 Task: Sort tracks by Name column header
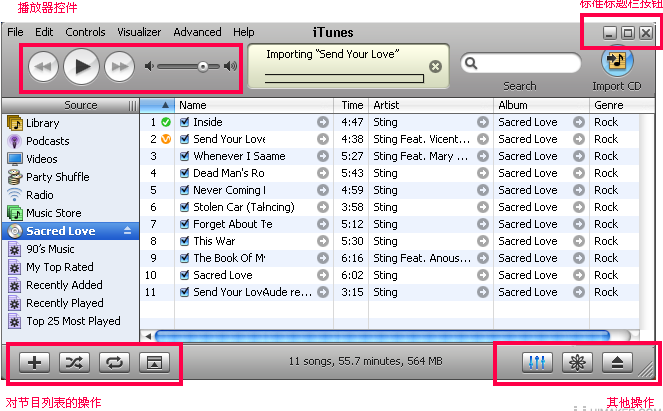pos(254,105)
